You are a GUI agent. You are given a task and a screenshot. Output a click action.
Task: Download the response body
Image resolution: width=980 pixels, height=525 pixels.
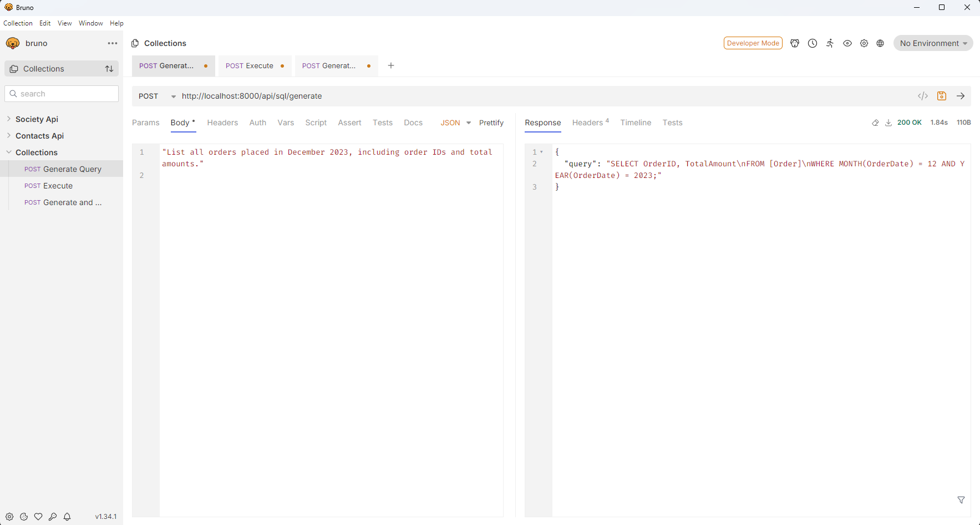click(x=888, y=122)
